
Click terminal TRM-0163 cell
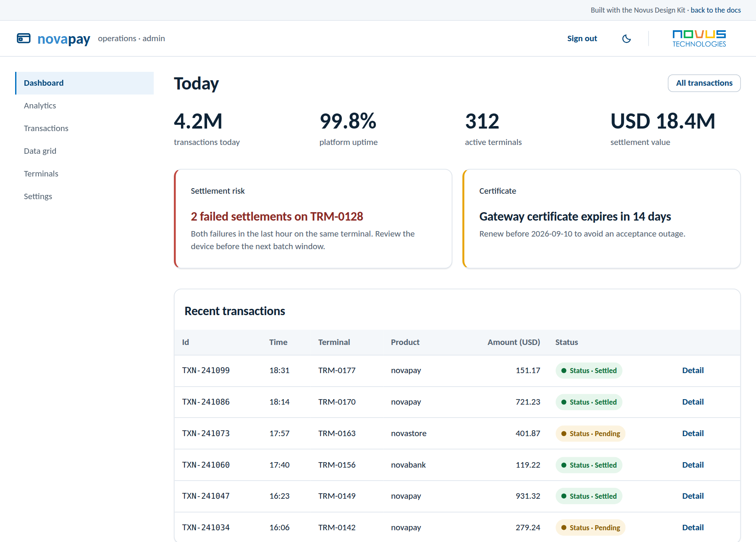coord(337,434)
